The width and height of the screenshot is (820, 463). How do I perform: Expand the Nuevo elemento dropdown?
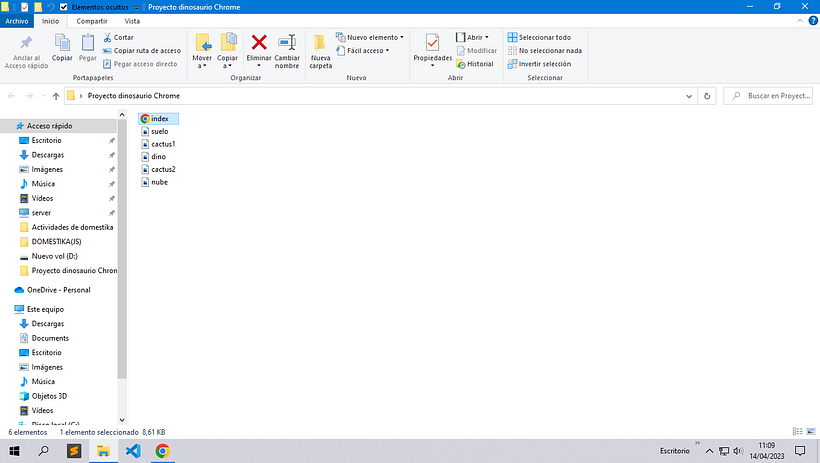(374, 37)
